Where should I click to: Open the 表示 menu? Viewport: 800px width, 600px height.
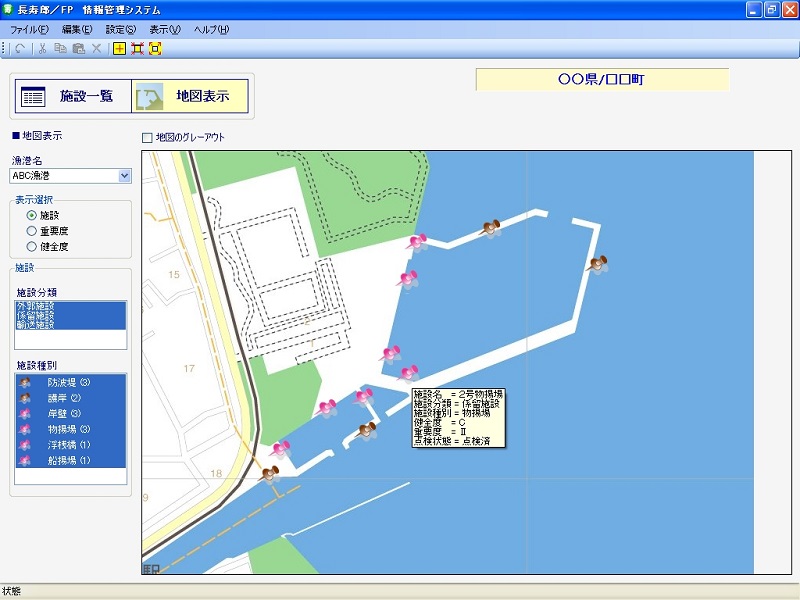[x=165, y=30]
